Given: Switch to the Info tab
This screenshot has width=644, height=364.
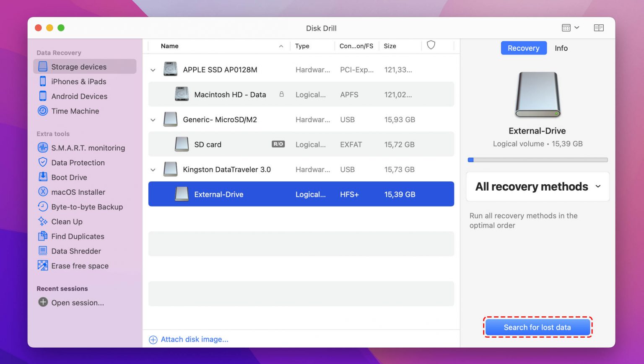Looking at the screenshot, I should [x=561, y=48].
